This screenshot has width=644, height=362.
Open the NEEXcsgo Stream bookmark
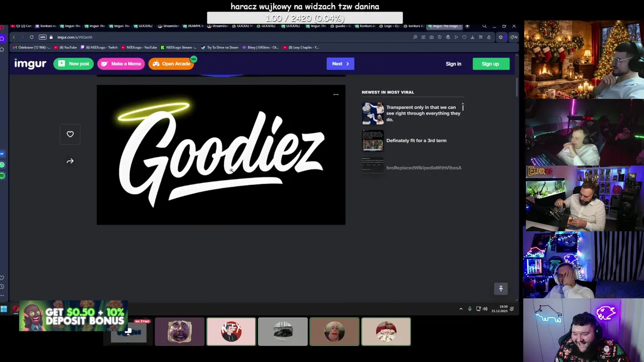(179, 47)
